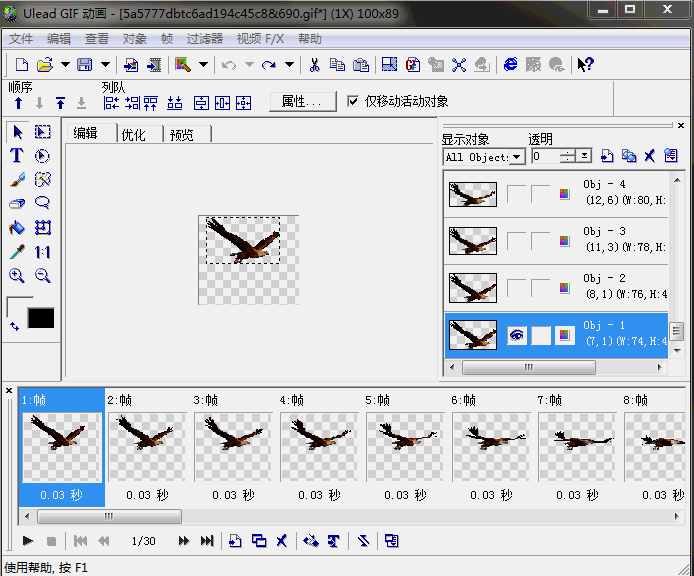Click the Paste clipboard icon
Image resolution: width=694 pixels, height=576 pixels.
coord(361,65)
